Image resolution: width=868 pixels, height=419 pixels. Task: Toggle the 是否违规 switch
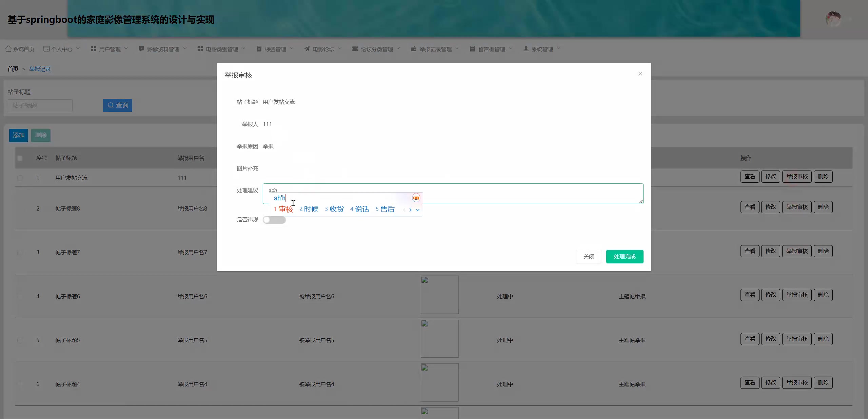pyautogui.click(x=274, y=220)
